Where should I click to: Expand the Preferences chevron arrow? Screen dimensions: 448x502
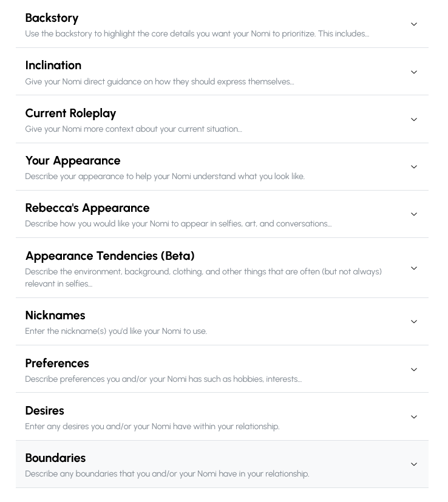point(414,370)
